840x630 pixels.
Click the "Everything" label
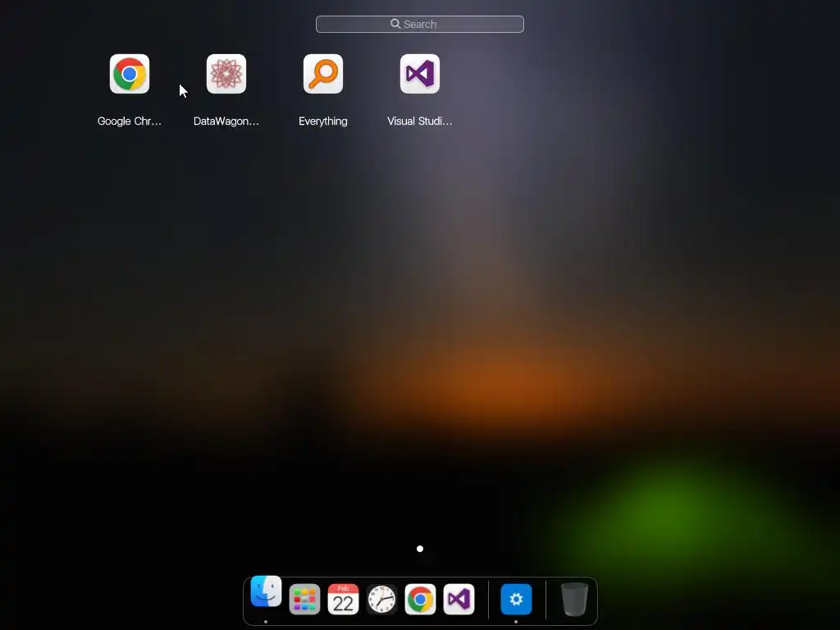323,121
